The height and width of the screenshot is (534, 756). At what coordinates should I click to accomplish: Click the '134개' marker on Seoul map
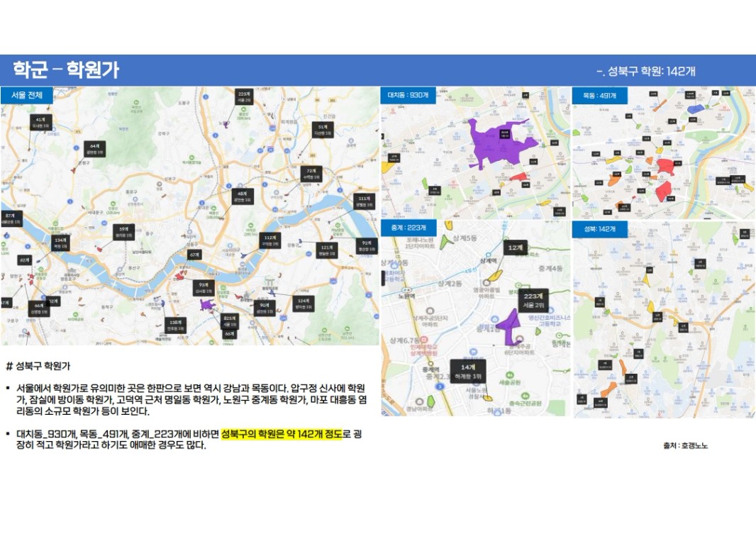point(60,243)
